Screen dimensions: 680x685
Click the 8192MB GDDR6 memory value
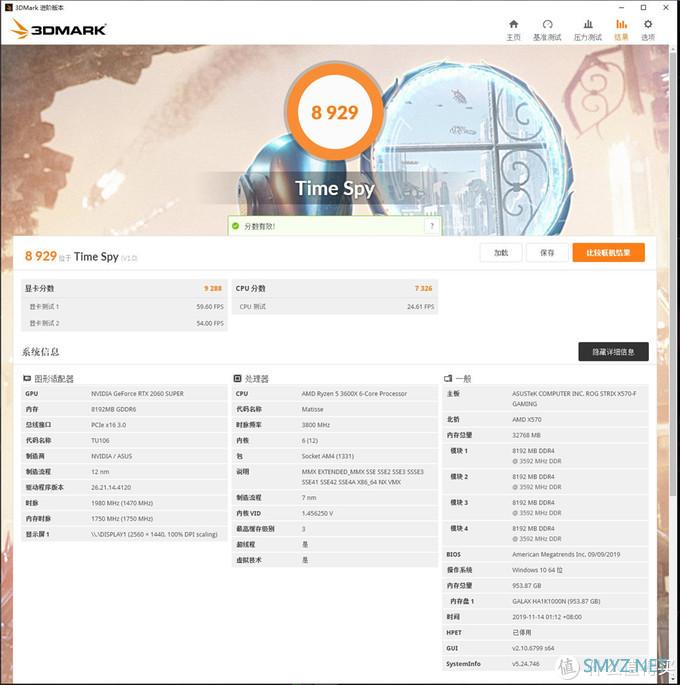[114, 409]
